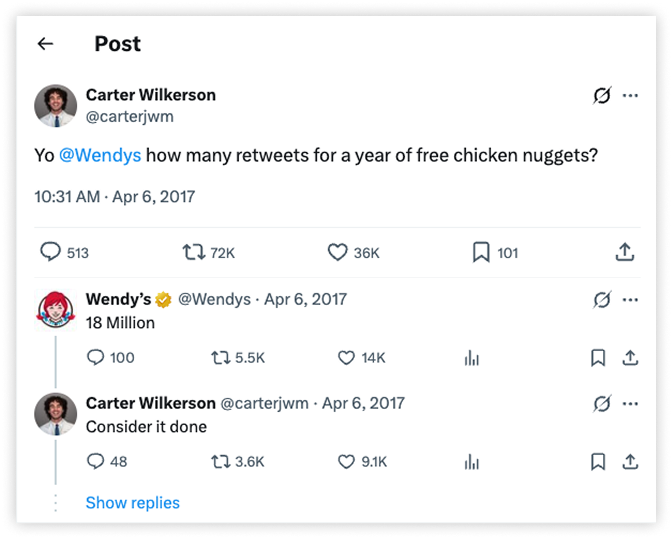The width and height of the screenshot is (672, 540).
Task: Like the main post with 36K likes
Action: (x=338, y=253)
